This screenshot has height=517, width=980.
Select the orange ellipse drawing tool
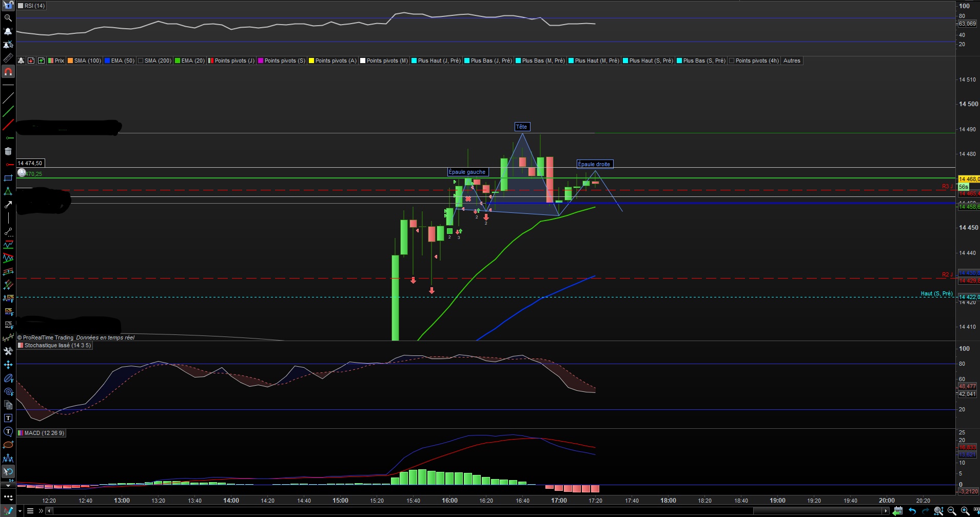pos(8,445)
